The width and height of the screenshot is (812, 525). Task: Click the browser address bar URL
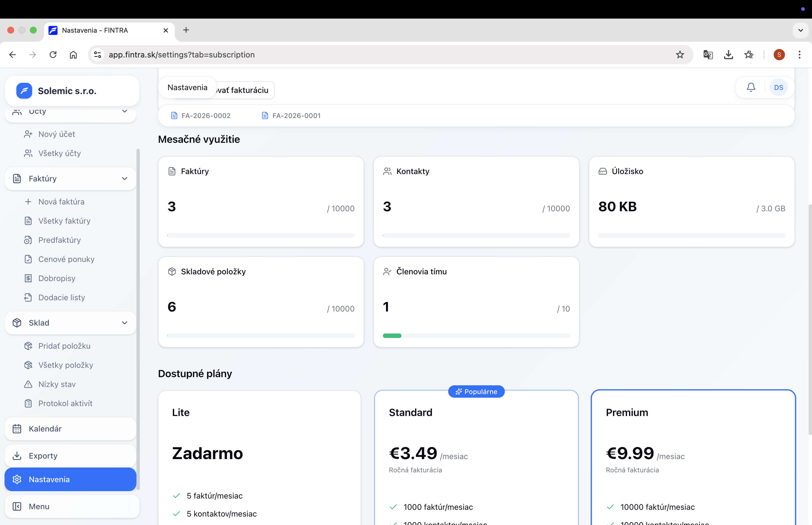point(182,55)
